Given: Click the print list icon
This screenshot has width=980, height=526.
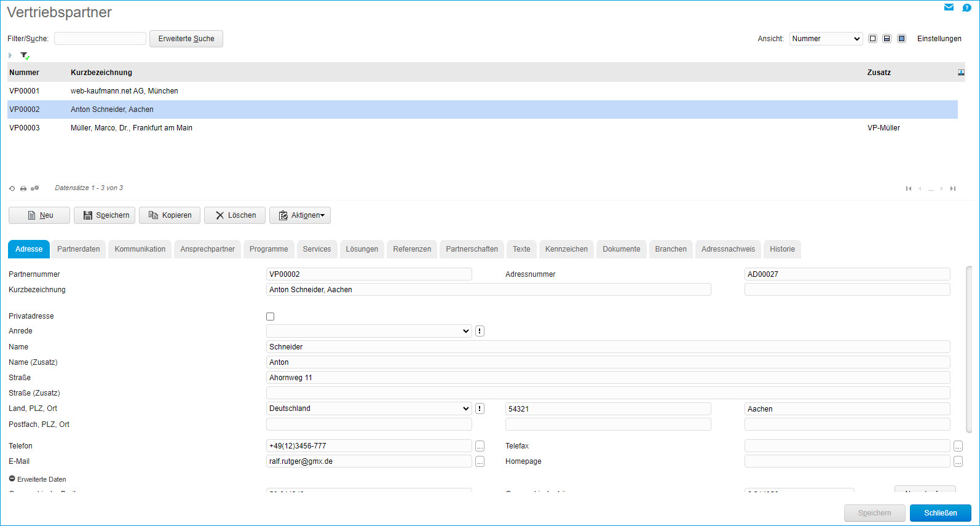Looking at the screenshot, I should click(x=23, y=188).
